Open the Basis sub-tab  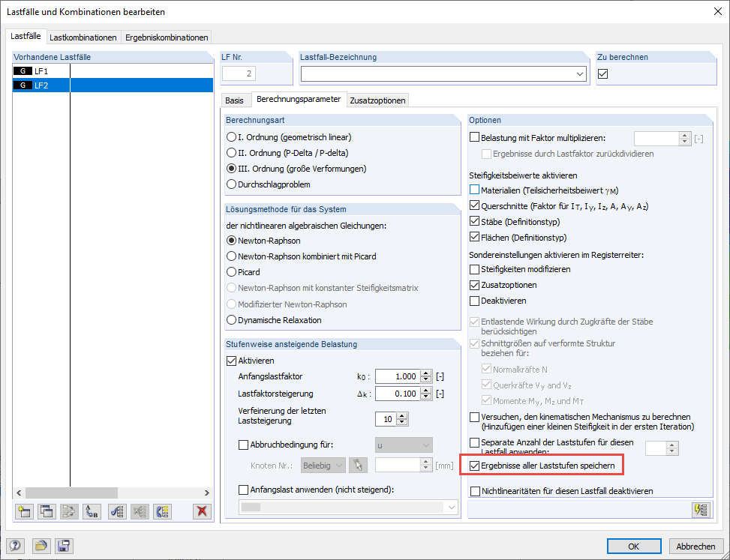point(234,100)
